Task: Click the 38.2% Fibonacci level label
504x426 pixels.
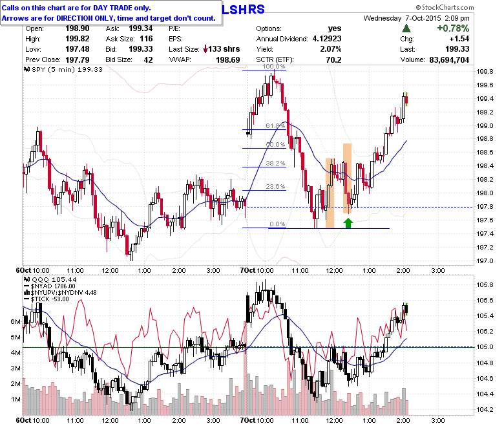Action: [x=275, y=163]
